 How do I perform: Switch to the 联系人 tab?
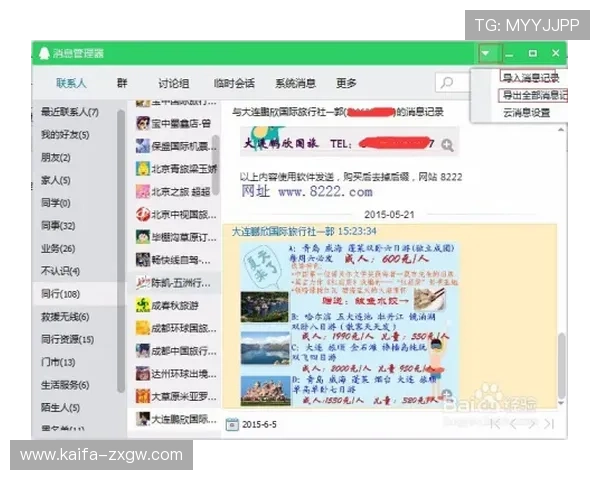tap(71, 83)
